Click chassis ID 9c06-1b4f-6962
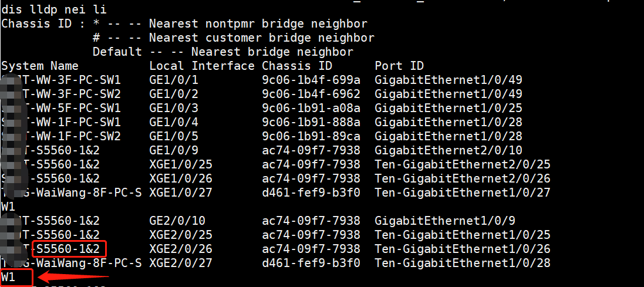The width and height of the screenshot is (644, 287). tap(311, 94)
